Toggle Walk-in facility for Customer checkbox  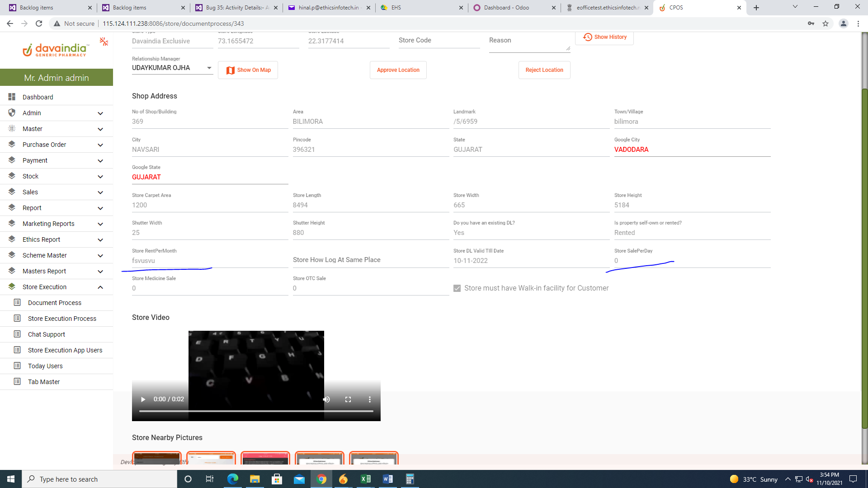coord(457,288)
